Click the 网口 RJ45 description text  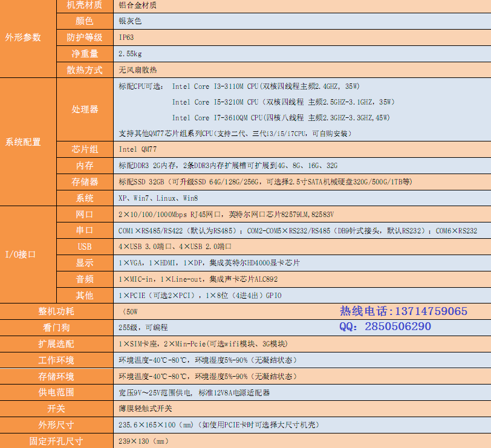tap(226, 215)
